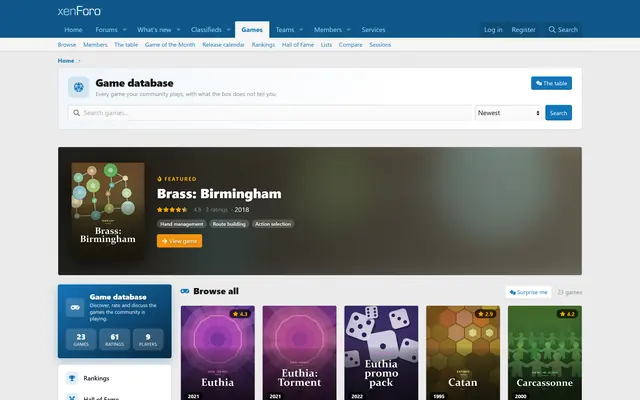Viewport: 640px width, 400px height.
Task: Click the star rating on Brass: Birmingham
Action: [172, 210]
